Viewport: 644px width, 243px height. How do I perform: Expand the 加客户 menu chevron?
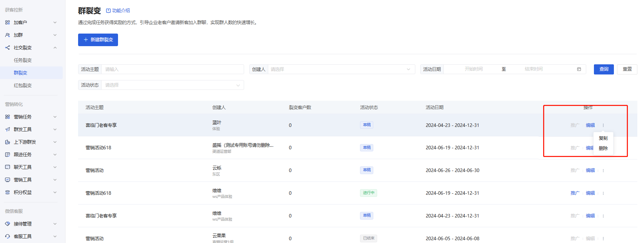click(x=55, y=22)
